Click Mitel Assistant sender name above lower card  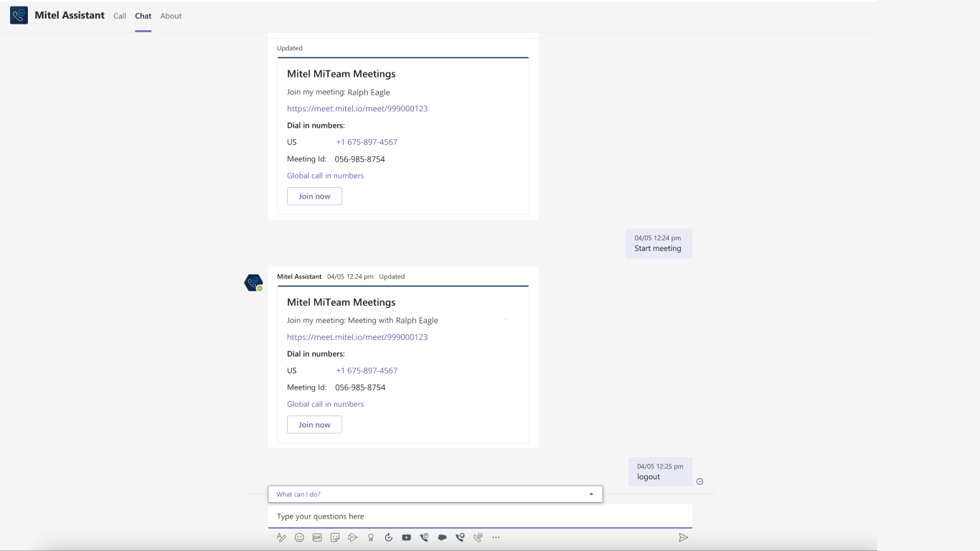point(300,276)
